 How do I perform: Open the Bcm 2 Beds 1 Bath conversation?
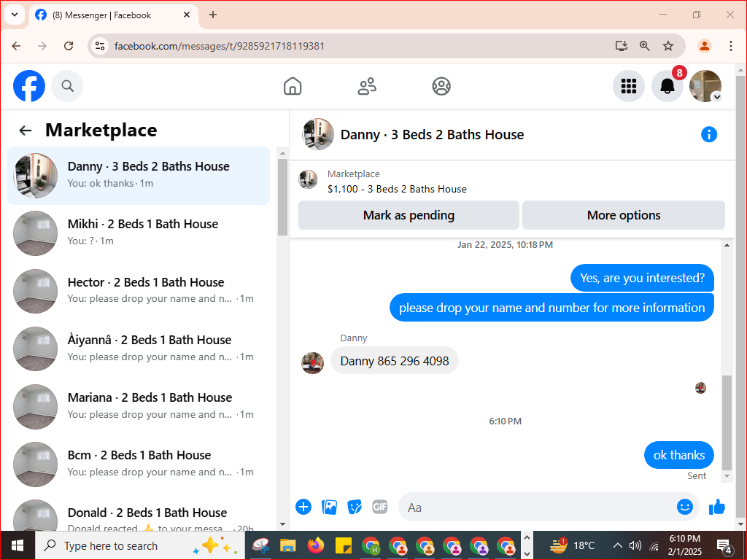click(138, 464)
